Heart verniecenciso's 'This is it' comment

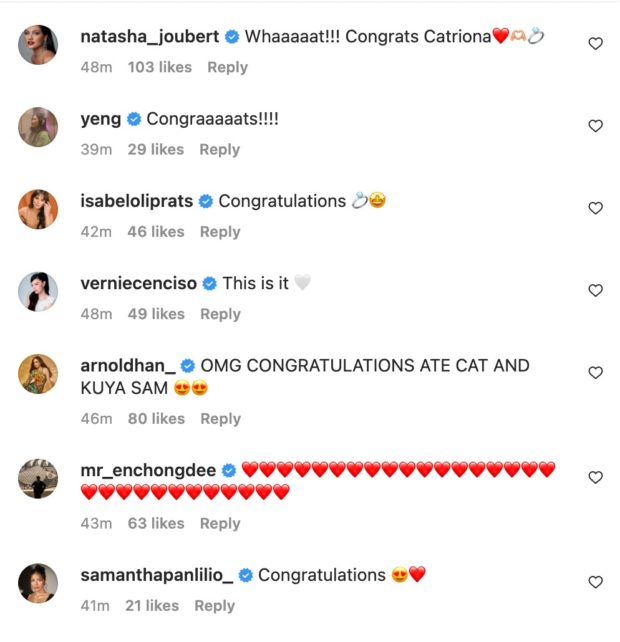click(x=595, y=290)
